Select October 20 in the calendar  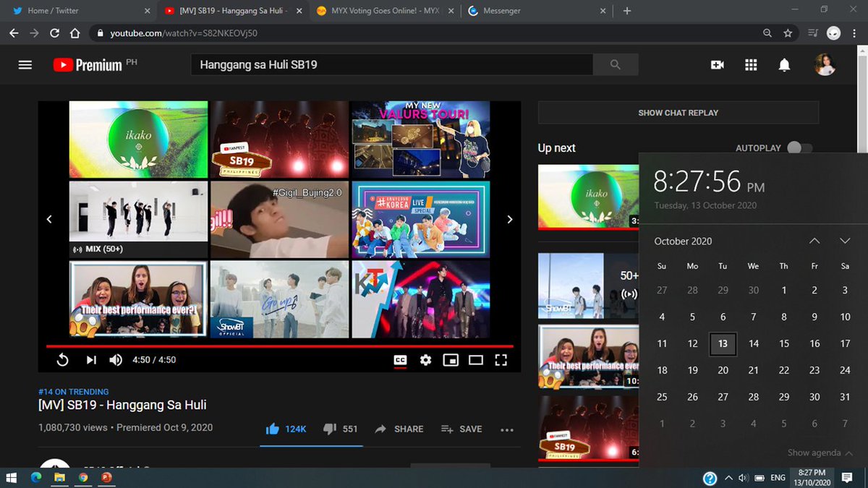[x=723, y=370]
